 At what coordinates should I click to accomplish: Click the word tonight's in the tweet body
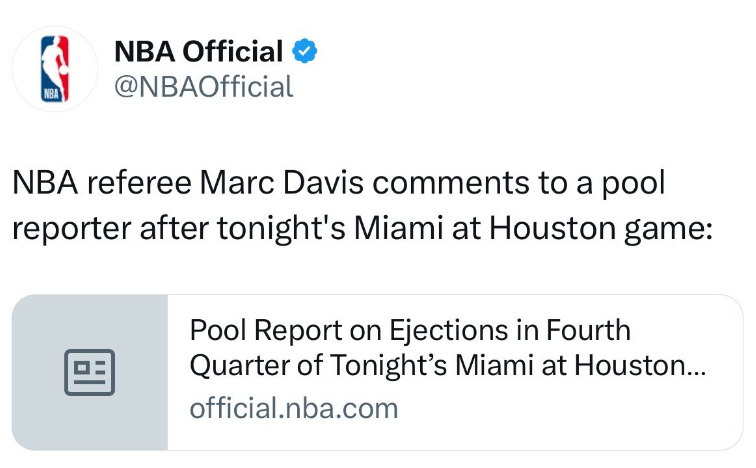[281, 228]
